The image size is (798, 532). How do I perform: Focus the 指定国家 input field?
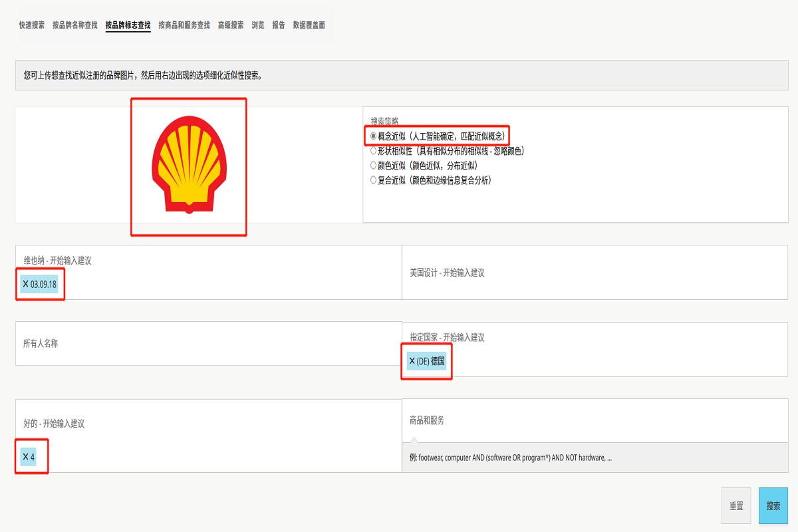coord(595,349)
